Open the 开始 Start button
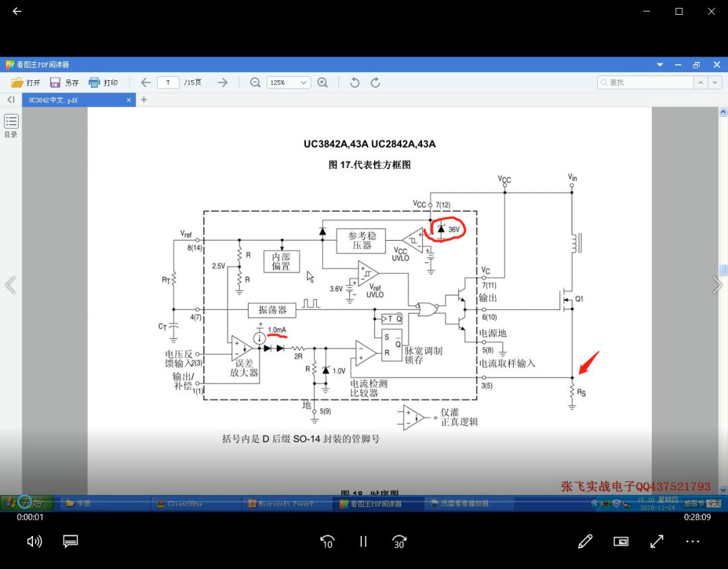The image size is (728, 569). [x=27, y=503]
